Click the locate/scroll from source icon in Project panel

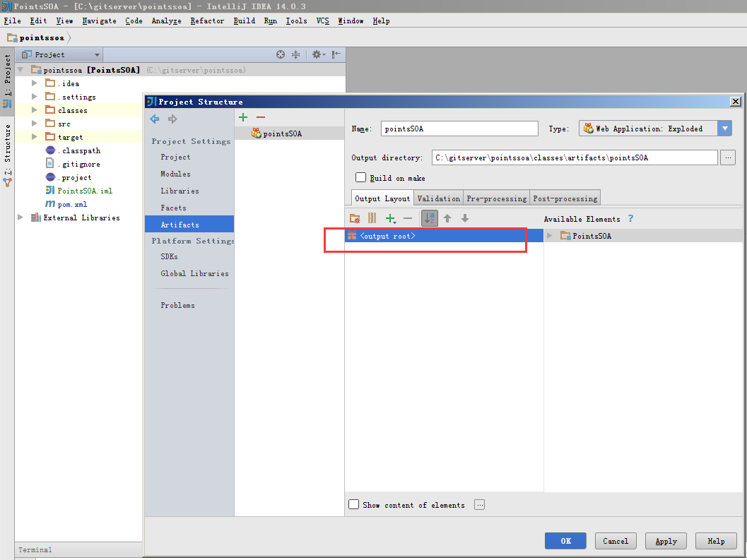click(x=281, y=55)
